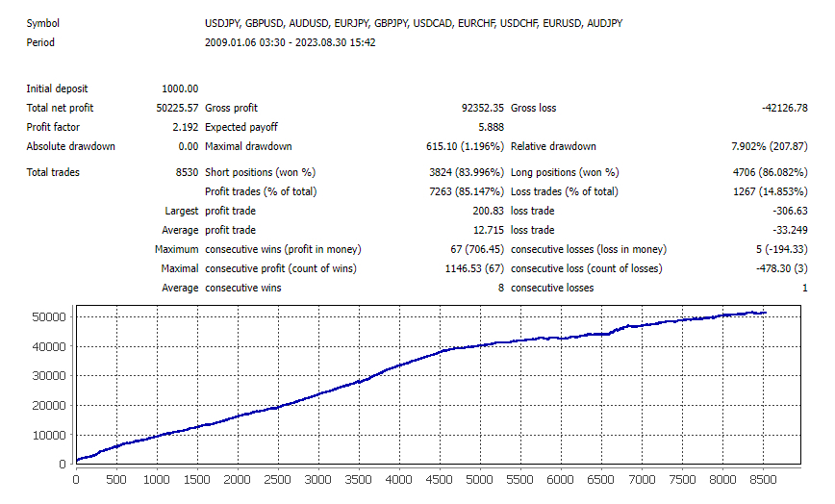Click the Period date range value

pos(291,42)
